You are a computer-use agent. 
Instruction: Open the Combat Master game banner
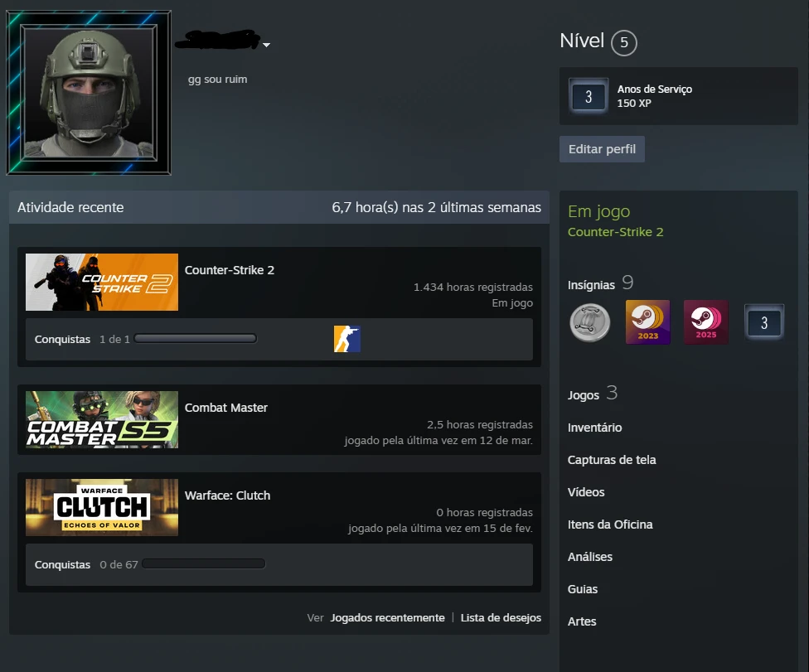tap(102, 420)
